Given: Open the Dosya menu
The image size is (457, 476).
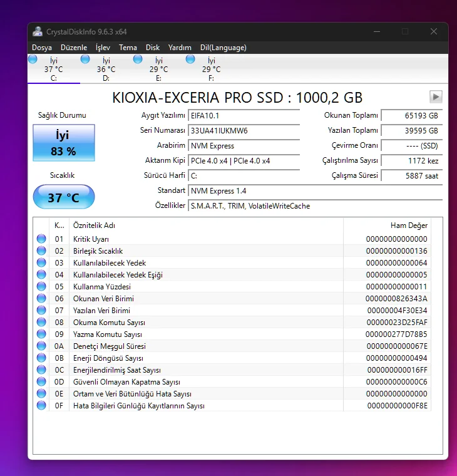Looking at the screenshot, I should pos(42,48).
